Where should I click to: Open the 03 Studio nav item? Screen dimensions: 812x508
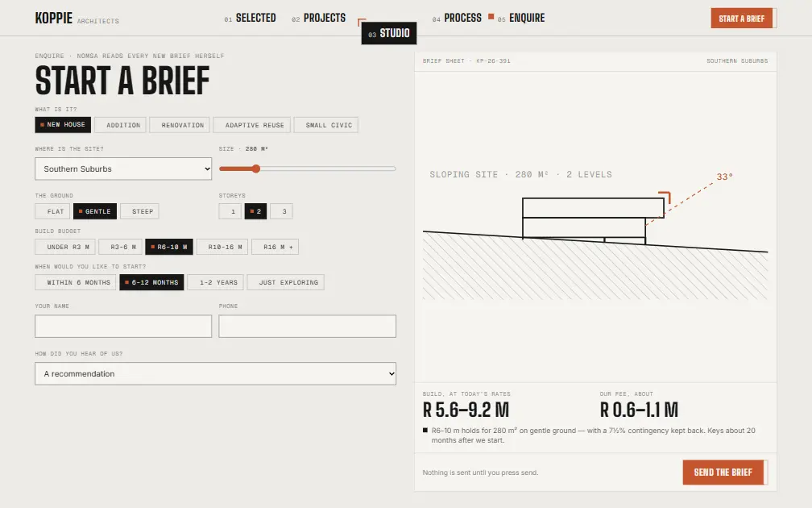click(x=389, y=33)
